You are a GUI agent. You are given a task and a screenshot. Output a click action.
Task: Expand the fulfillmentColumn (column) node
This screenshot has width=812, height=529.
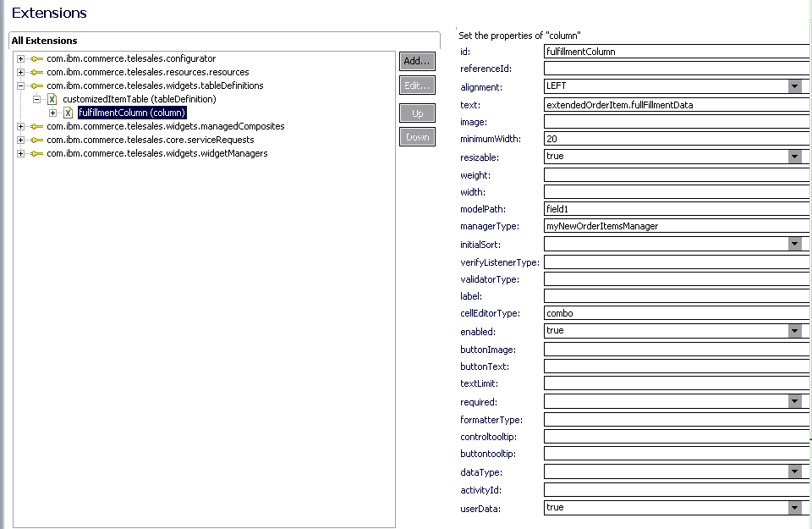pos(52,113)
